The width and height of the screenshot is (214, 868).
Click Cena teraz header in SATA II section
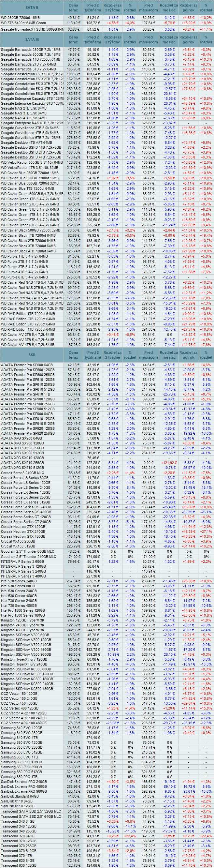coord(73,7)
